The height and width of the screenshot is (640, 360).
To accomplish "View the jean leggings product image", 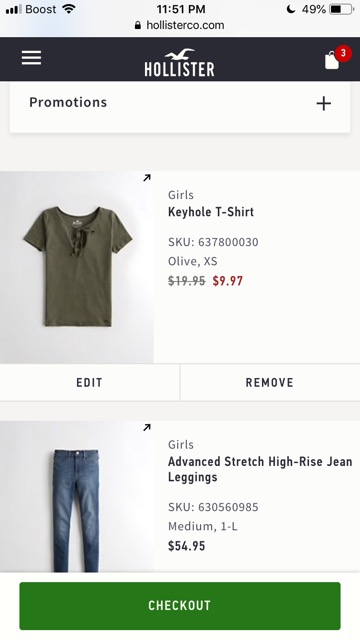I will coord(77,496).
